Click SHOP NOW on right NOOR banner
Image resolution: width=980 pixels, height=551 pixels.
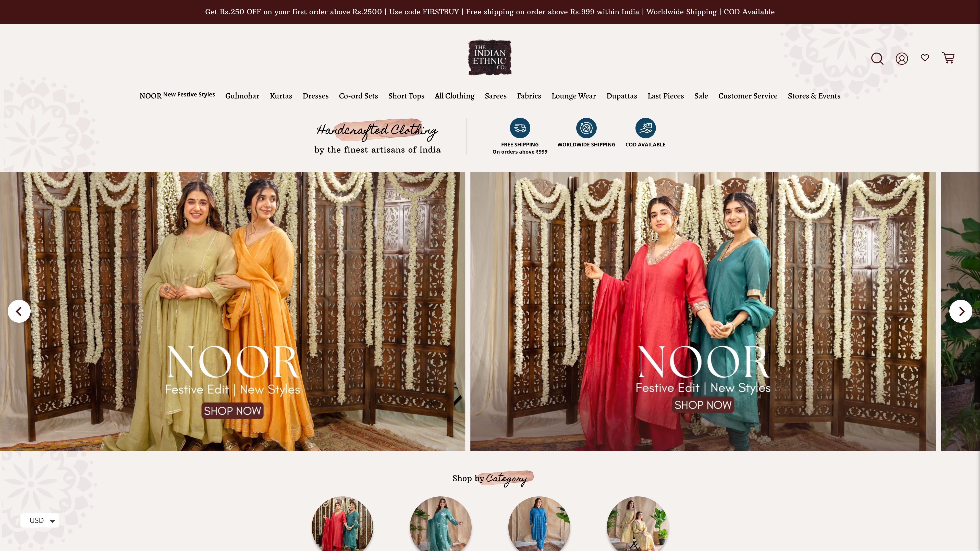point(703,404)
